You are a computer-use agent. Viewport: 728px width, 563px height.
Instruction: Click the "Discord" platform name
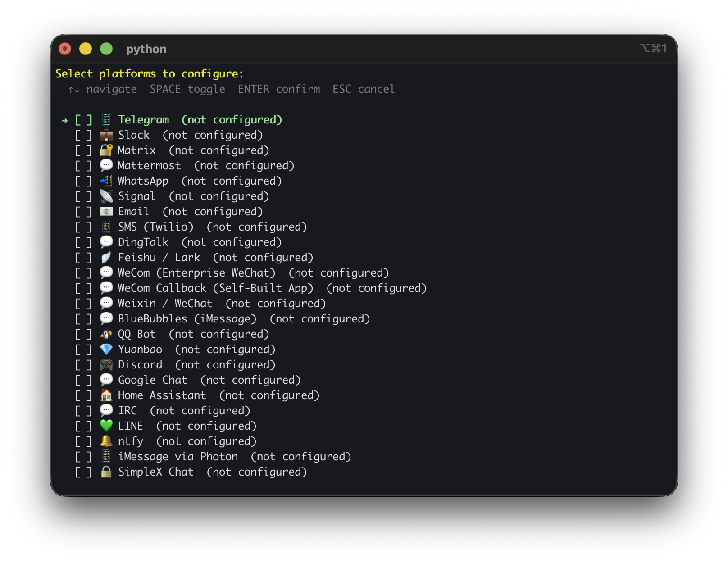pyautogui.click(x=140, y=365)
